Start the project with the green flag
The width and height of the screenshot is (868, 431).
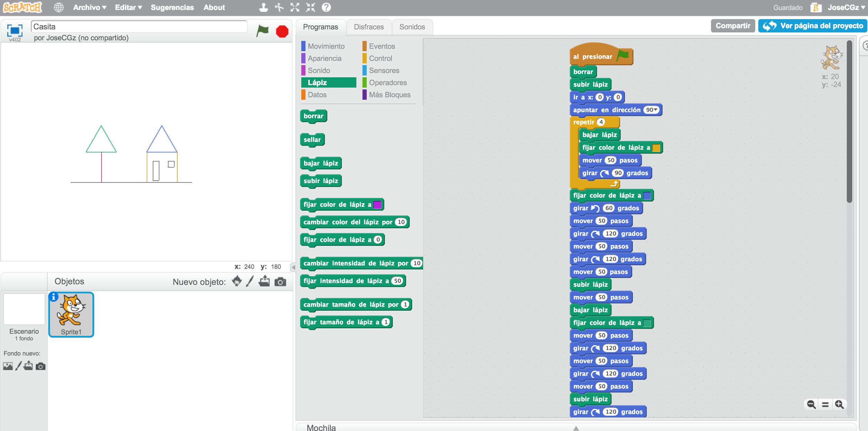[x=262, y=31]
